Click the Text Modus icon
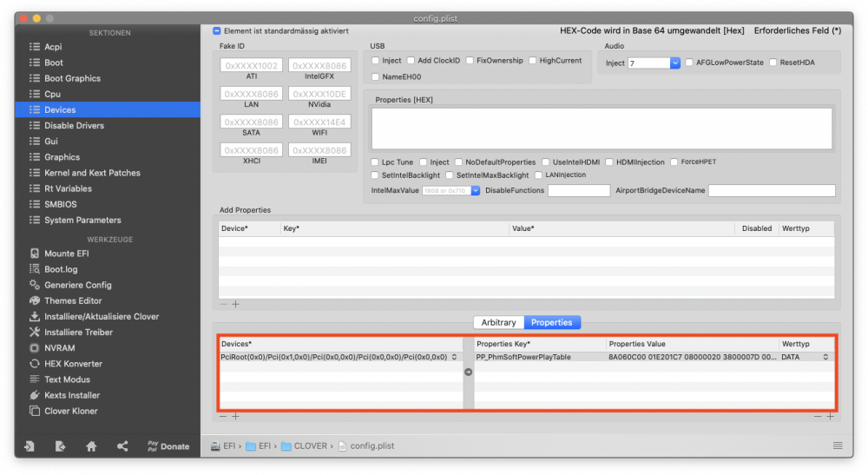Screen dimensions: 868x475 tap(35, 379)
